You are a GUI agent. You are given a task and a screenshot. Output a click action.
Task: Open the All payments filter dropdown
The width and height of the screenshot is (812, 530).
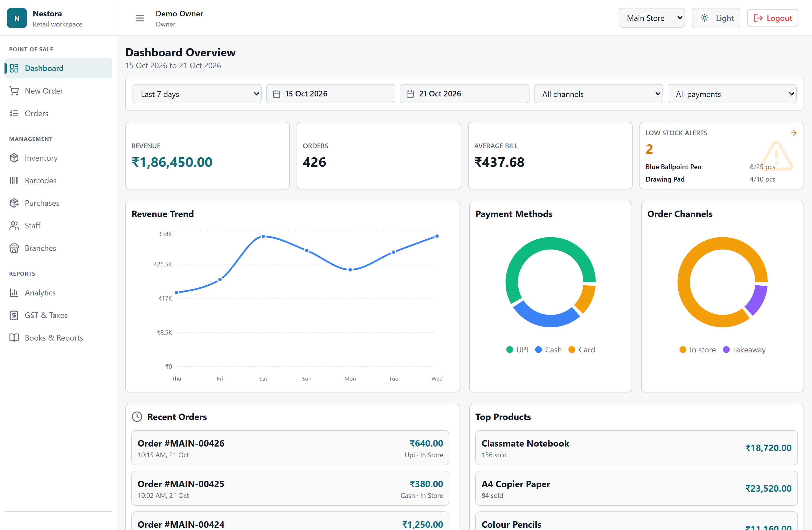tap(732, 94)
